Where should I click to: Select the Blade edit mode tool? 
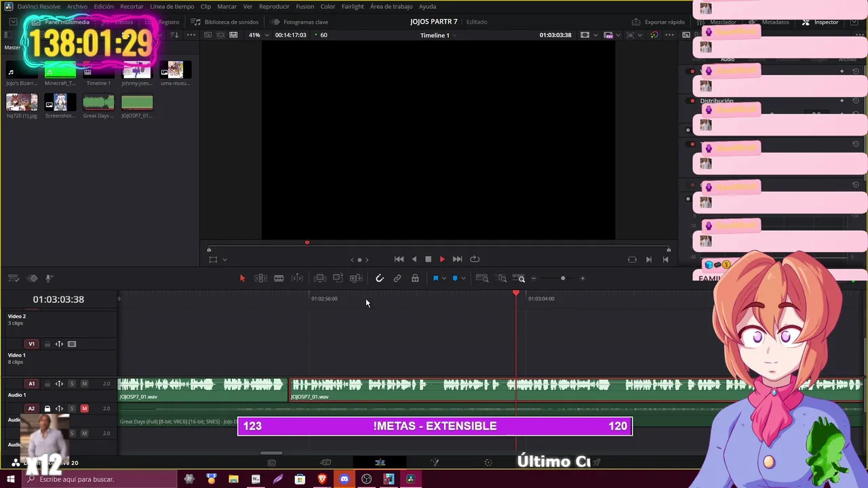(x=279, y=279)
